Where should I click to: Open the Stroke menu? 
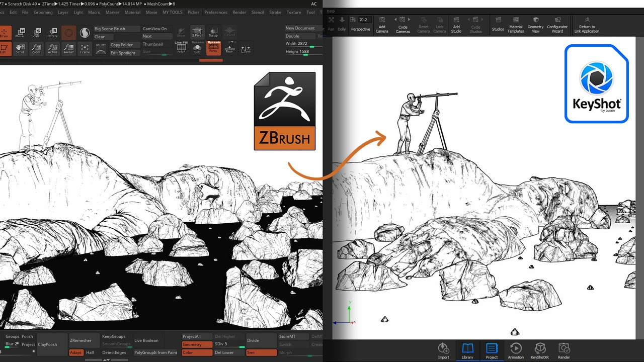pyautogui.click(x=275, y=12)
